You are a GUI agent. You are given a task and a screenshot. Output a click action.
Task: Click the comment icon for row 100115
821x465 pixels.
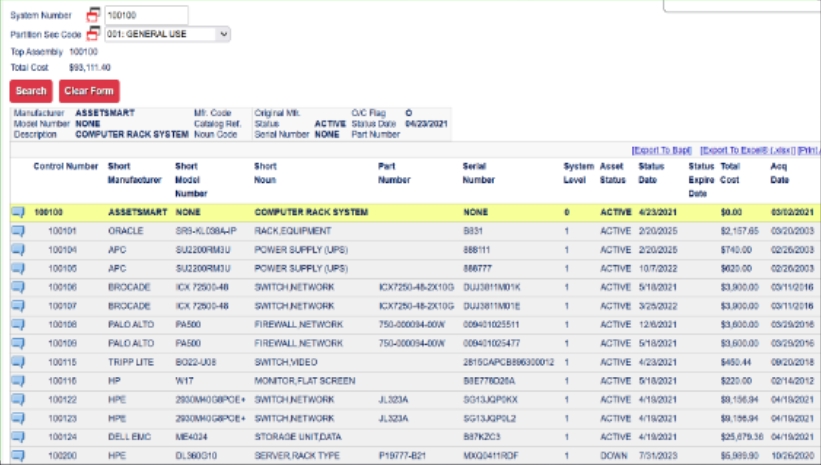(18, 362)
